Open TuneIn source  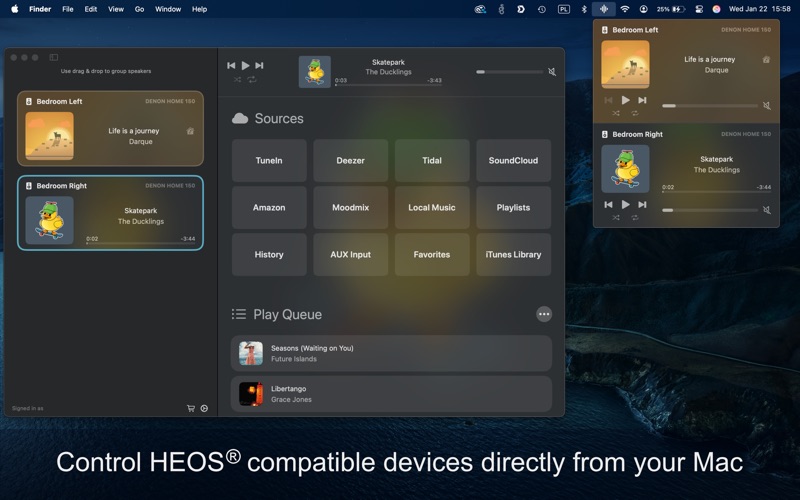pos(269,160)
